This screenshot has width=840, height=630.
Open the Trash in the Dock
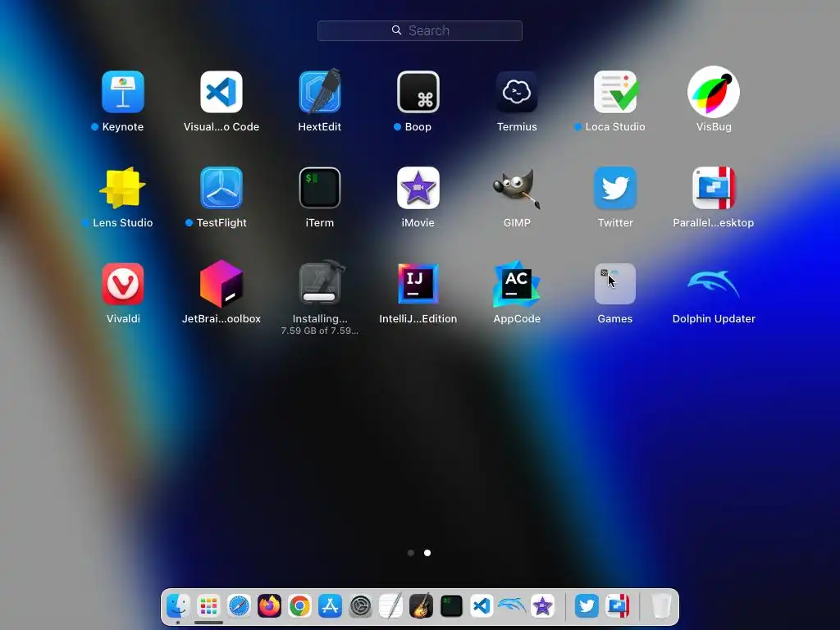click(x=661, y=606)
